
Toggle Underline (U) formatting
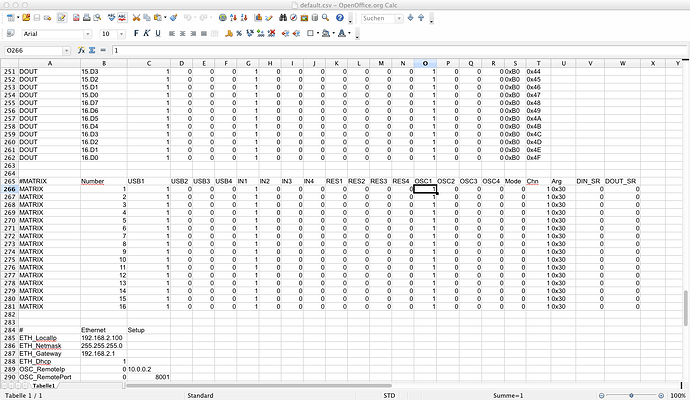(158, 33)
